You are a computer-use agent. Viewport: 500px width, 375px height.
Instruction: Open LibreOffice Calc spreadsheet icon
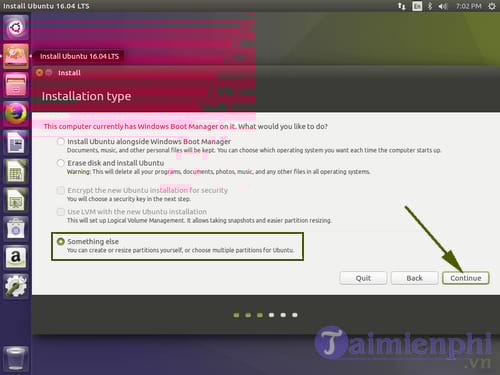(16, 171)
